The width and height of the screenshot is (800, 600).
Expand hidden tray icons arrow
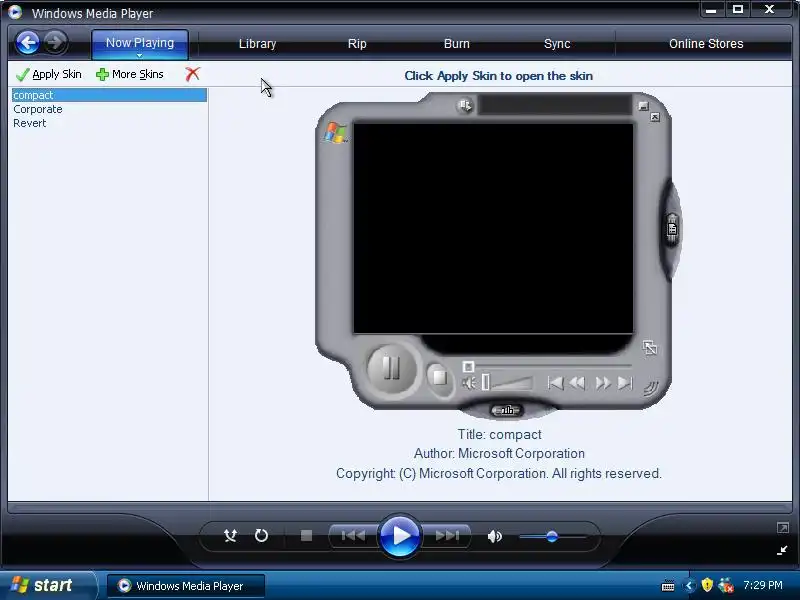689,585
